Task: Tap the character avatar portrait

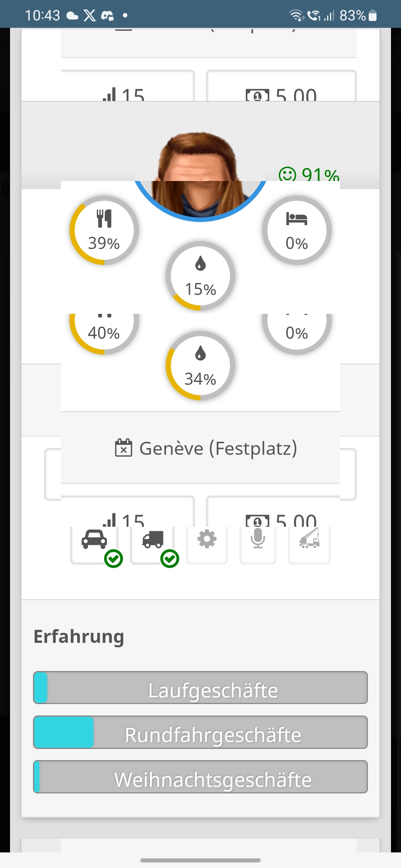Action: [x=200, y=174]
